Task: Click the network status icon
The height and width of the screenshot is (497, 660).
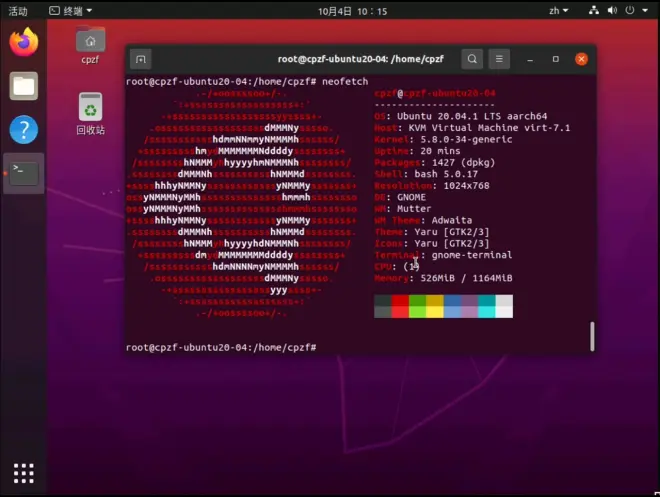Action: (x=594, y=11)
